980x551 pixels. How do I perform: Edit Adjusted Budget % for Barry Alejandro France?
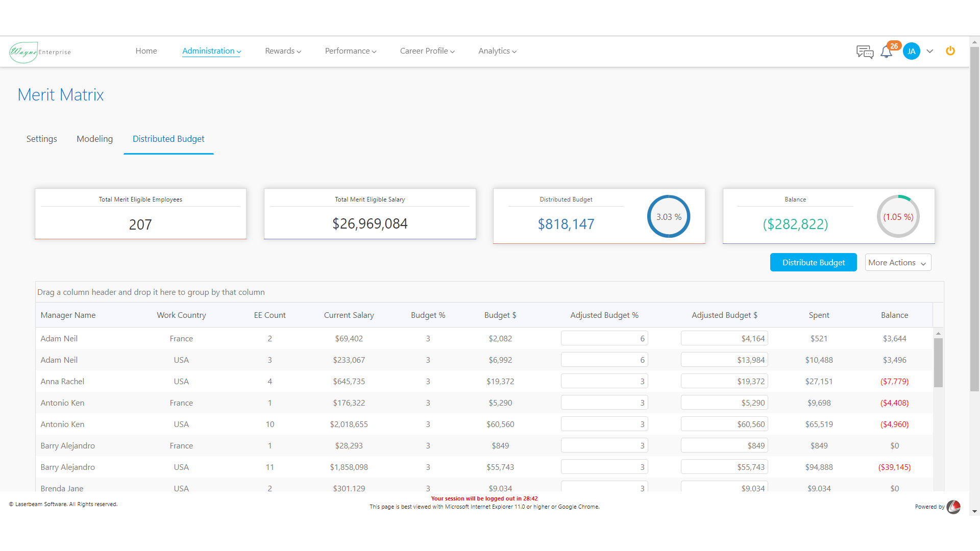[604, 445]
